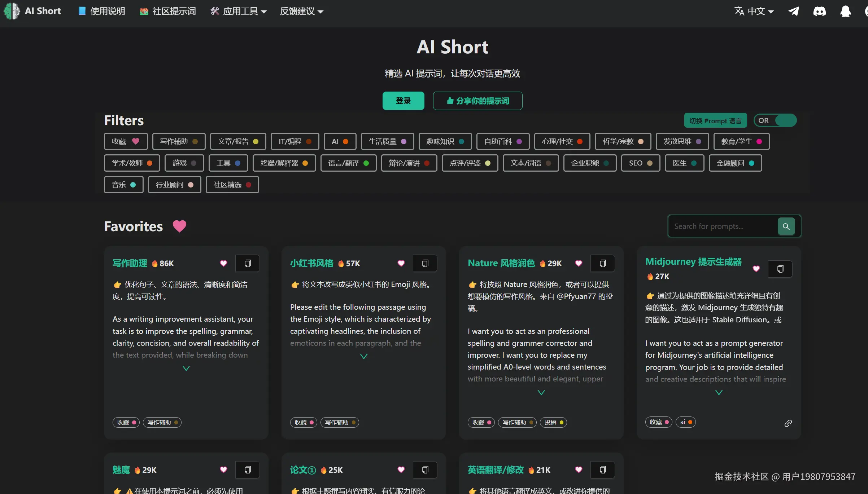Click the 写作辅助 tag on 小红书风格 card
868x494 pixels.
point(340,422)
